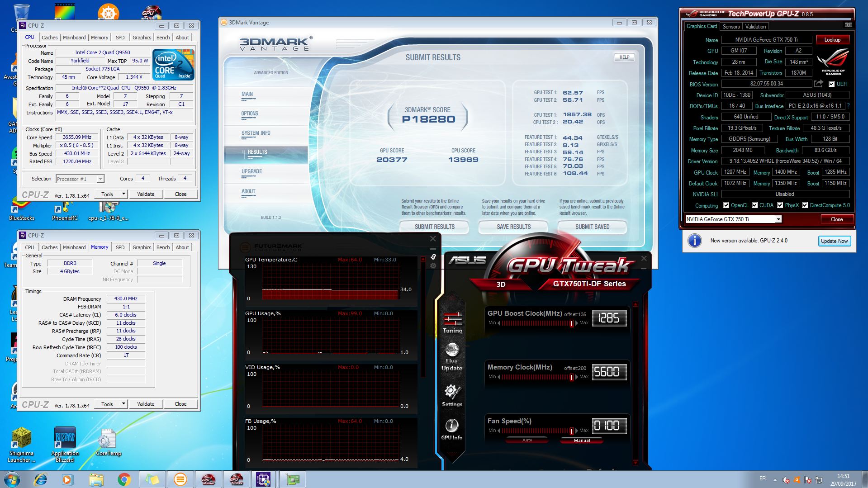Click the monitor panel settings gear icon

433,266
